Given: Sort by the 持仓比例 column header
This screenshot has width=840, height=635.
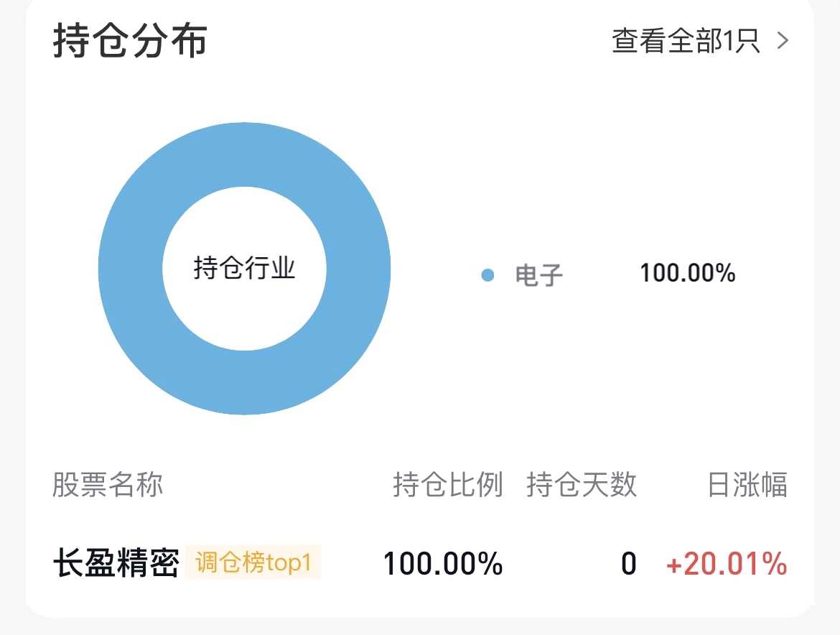Looking at the screenshot, I should [447, 485].
